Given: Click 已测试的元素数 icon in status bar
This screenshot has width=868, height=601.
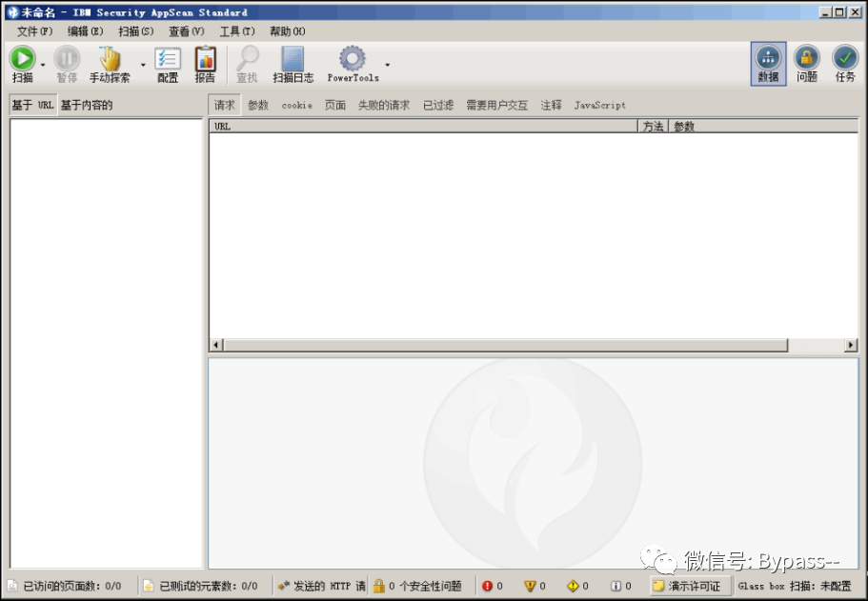Looking at the screenshot, I should [149, 586].
